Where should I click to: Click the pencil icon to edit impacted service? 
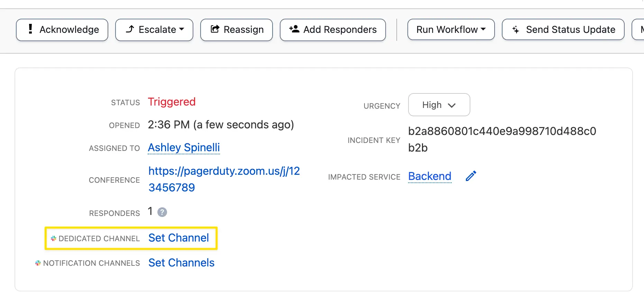coord(471,176)
